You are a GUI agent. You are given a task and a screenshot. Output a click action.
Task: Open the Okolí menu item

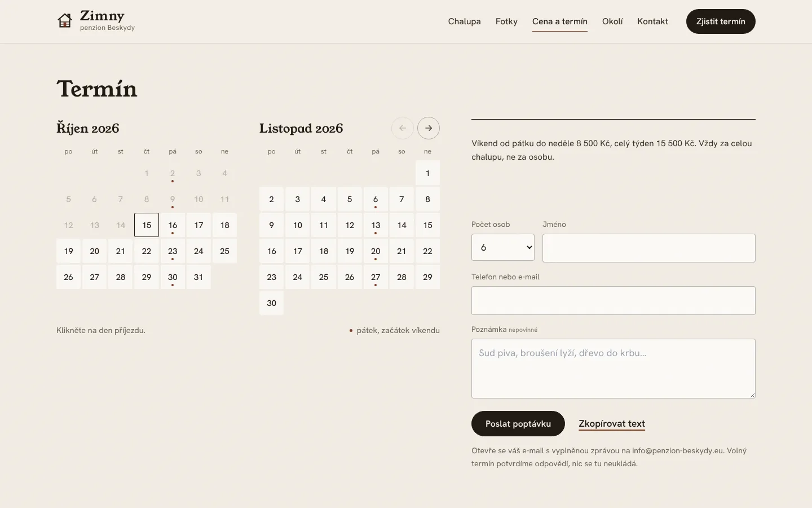612,21
